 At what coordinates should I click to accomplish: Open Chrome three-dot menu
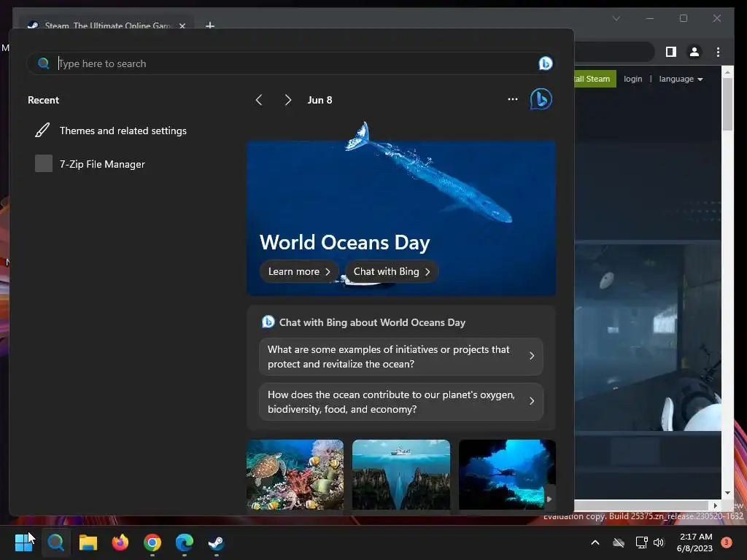[718, 52]
